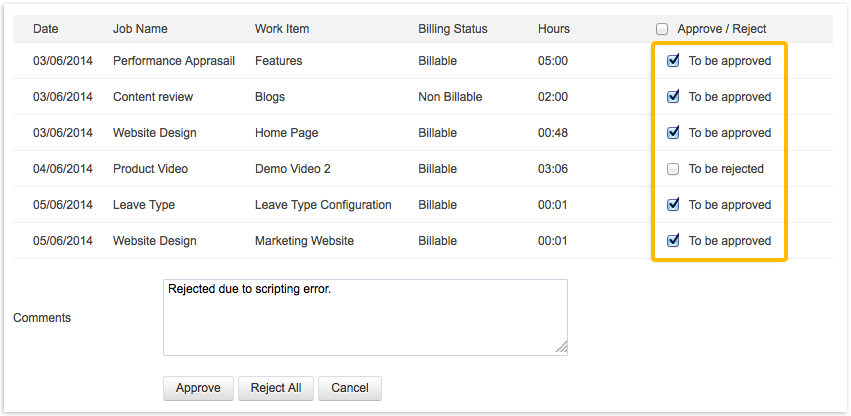The image size is (851, 416).
Task: Toggle the Approve / Reject header checkbox
Action: 662,29
